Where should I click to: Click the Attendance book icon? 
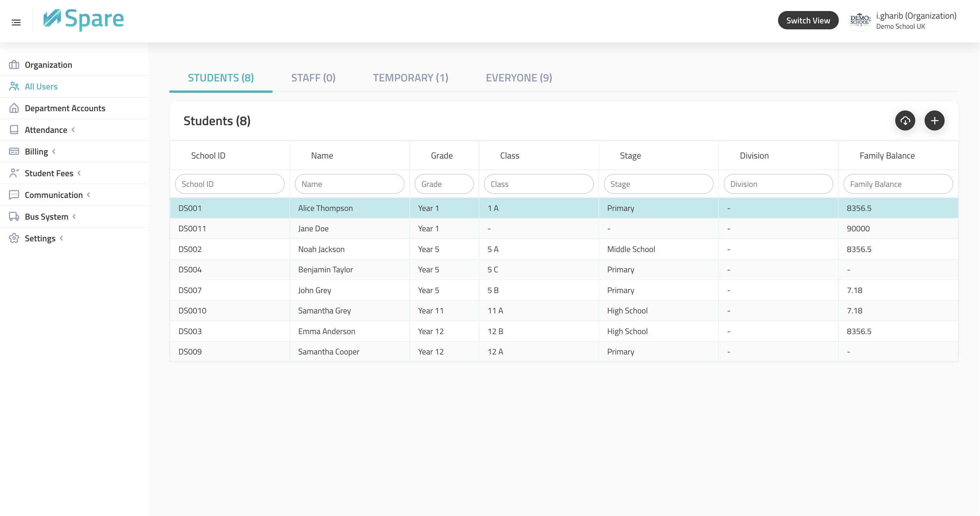[14, 130]
